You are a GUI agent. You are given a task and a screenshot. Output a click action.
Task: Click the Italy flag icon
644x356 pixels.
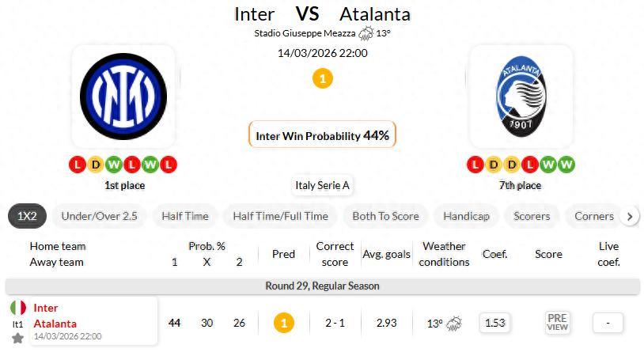click(x=17, y=308)
